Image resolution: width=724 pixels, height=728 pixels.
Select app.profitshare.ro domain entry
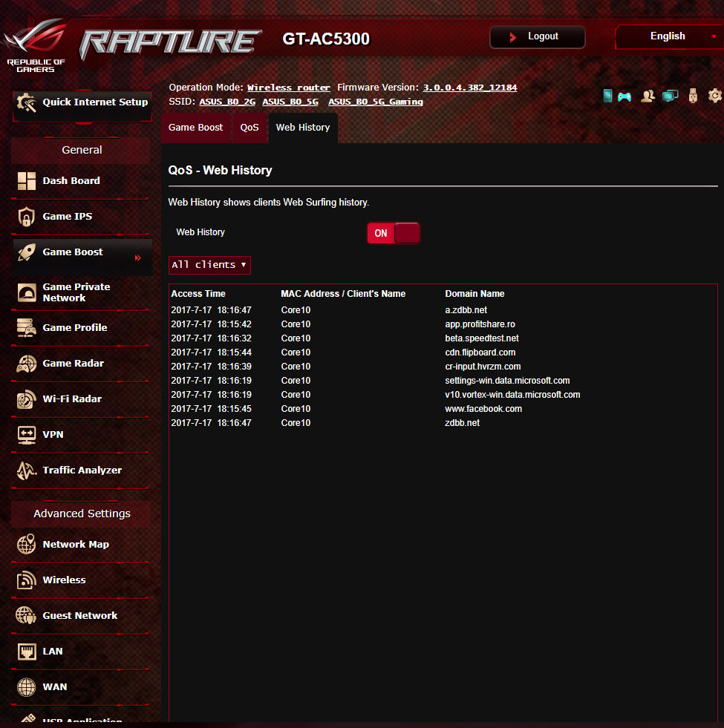tap(480, 324)
